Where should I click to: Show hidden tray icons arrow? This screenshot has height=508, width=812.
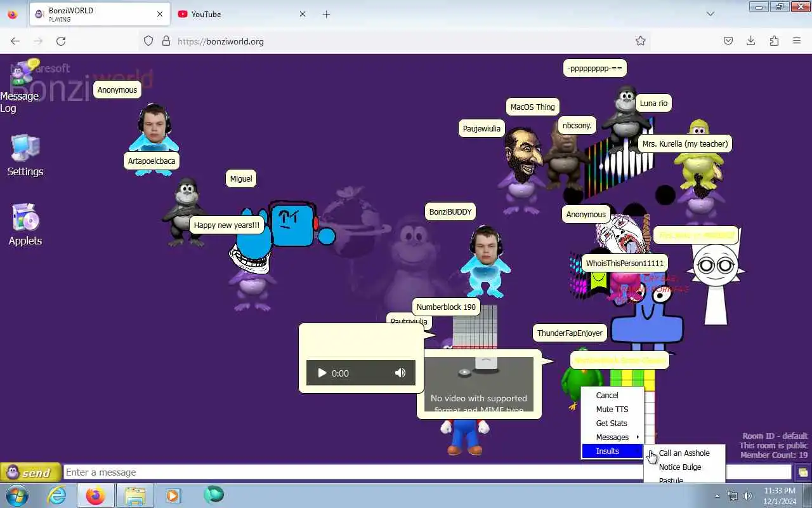(717, 496)
